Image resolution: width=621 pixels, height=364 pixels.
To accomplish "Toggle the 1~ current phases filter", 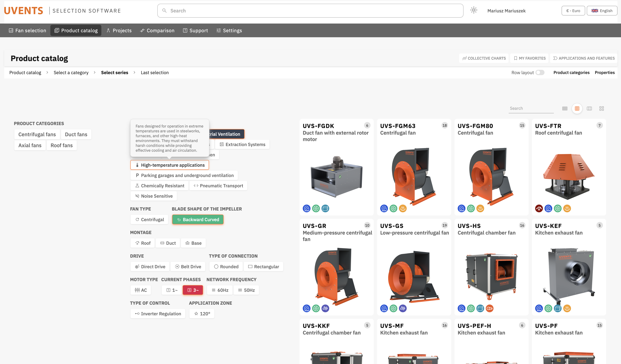I will pos(172,290).
